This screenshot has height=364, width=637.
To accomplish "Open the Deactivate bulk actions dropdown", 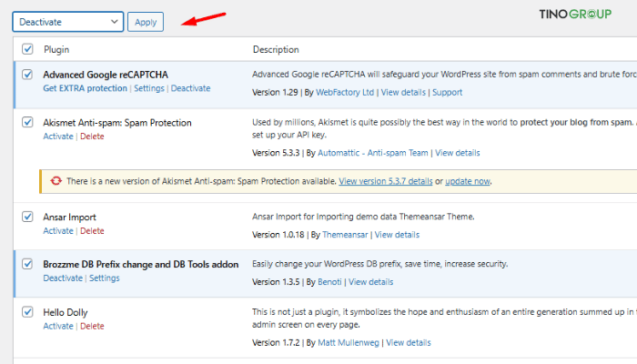I will [68, 22].
